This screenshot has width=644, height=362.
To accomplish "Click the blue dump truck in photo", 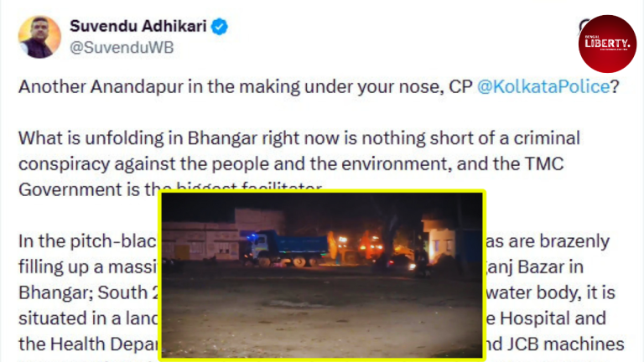I will click(x=288, y=247).
